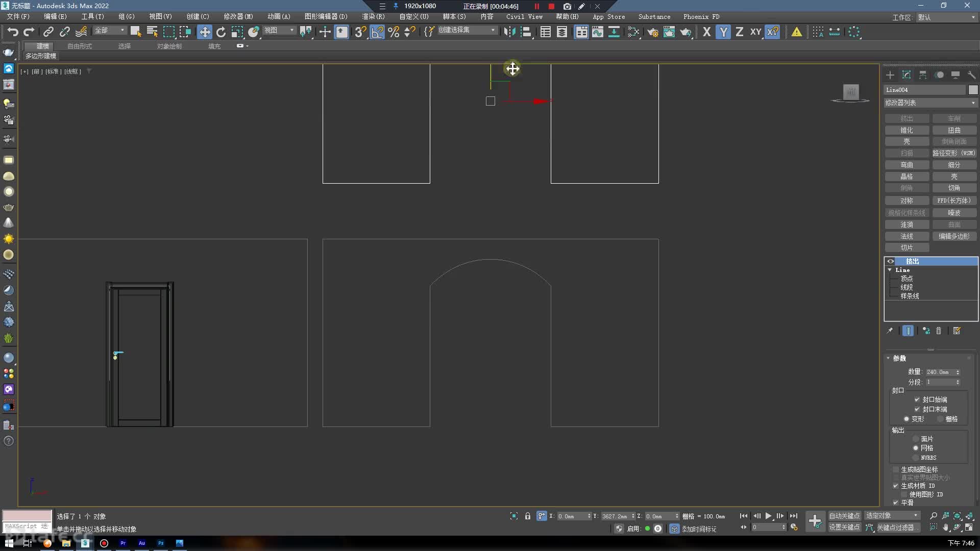The image size is (980, 551).
Task: Switch to the Hierarchy command panel tab
Action: click(x=923, y=75)
